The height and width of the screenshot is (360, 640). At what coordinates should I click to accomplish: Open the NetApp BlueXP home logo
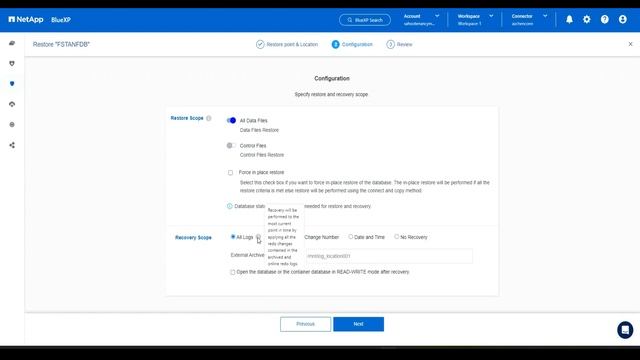40,20
